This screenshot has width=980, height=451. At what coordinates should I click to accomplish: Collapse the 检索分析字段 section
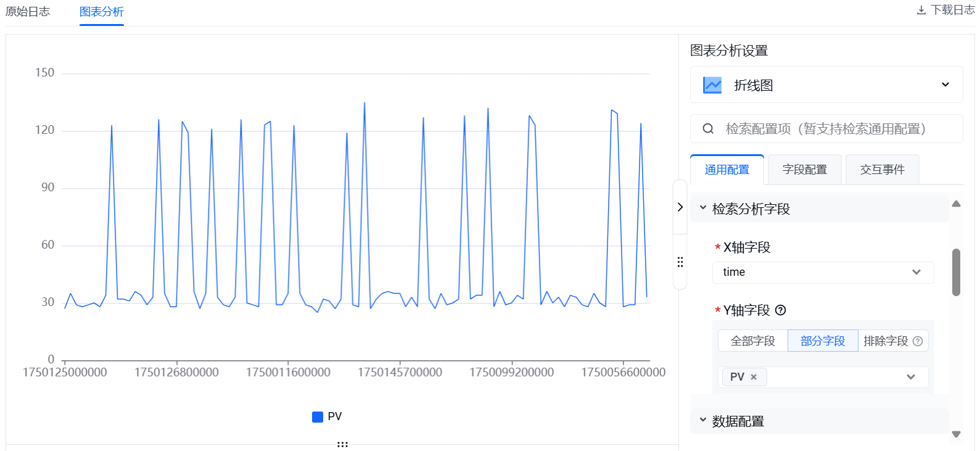pyautogui.click(x=703, y=209)
